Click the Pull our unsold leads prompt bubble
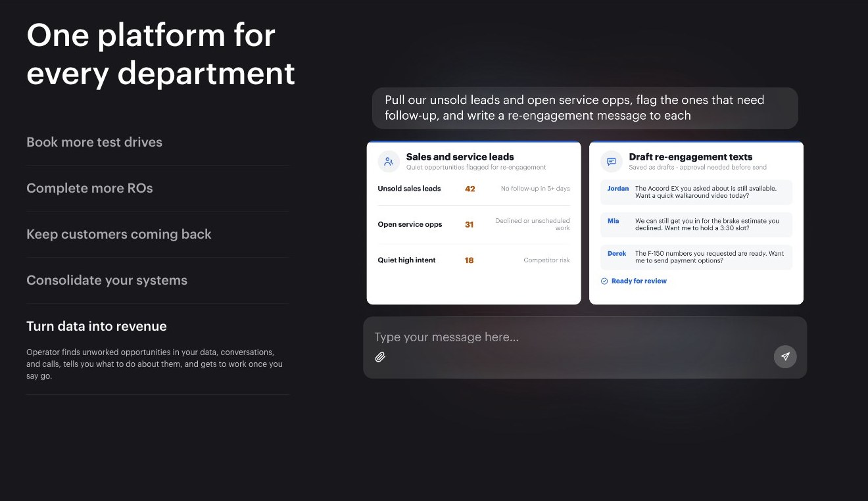Screen dimensions: 868x501 (585, 108)
